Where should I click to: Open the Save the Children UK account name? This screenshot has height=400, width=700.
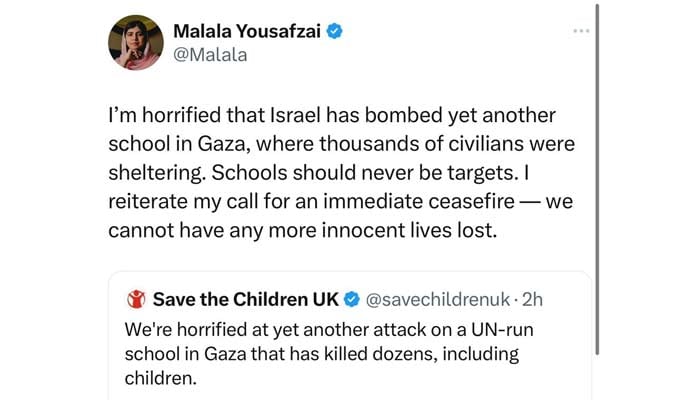[246, 298]
